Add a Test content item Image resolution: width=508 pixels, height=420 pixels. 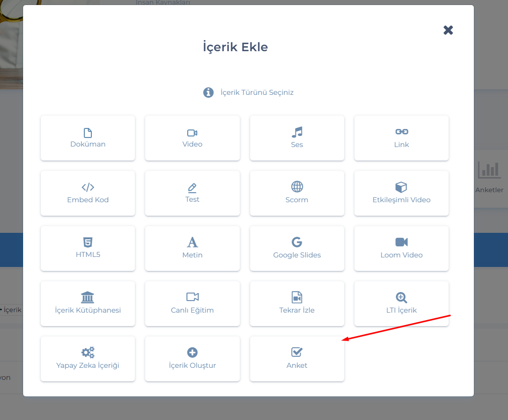[x=192, y=193]
